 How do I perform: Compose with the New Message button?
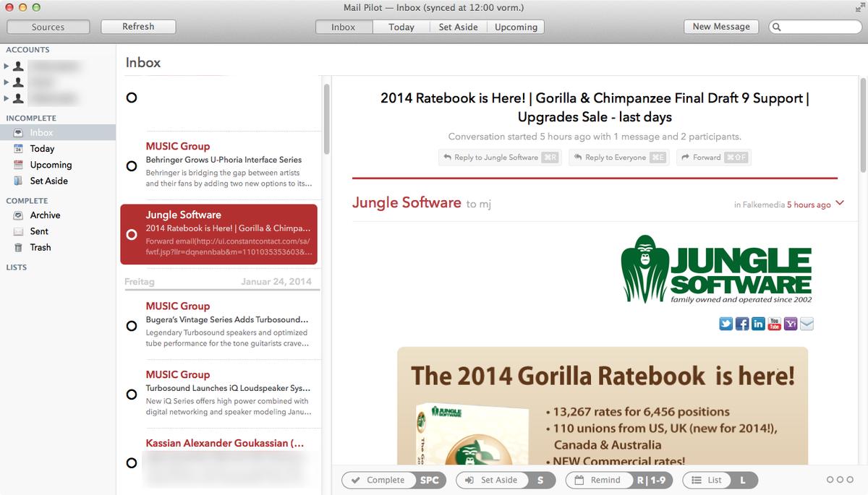point(721,27)
